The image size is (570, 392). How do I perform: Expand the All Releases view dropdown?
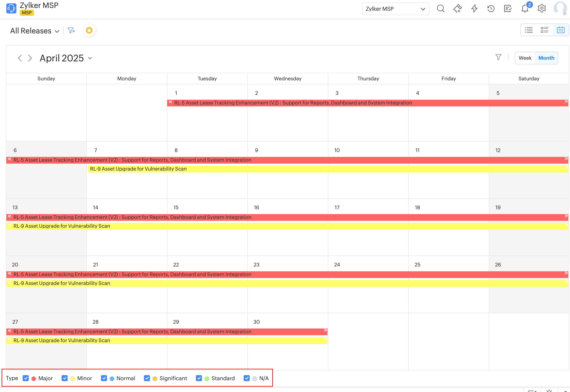pyautogui.click(x=35, y=31)
